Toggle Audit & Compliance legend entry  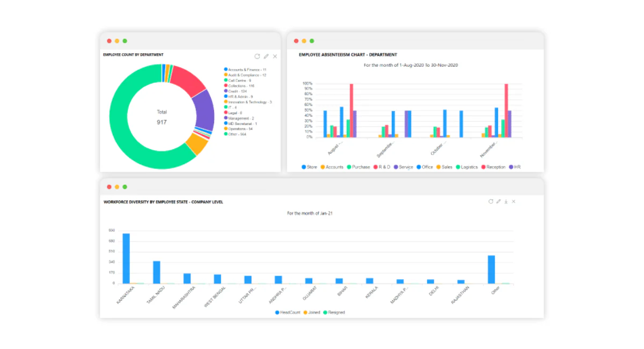[245, 75]
